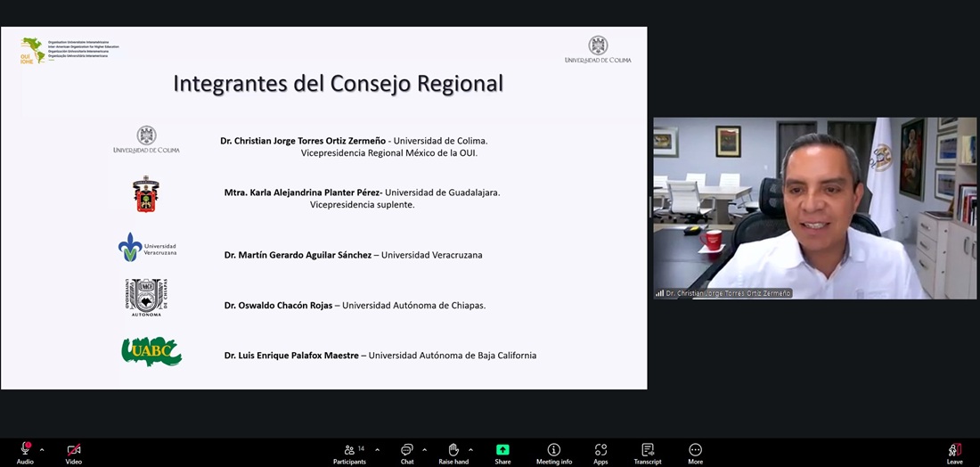Open the More options menu

(695, 451)
